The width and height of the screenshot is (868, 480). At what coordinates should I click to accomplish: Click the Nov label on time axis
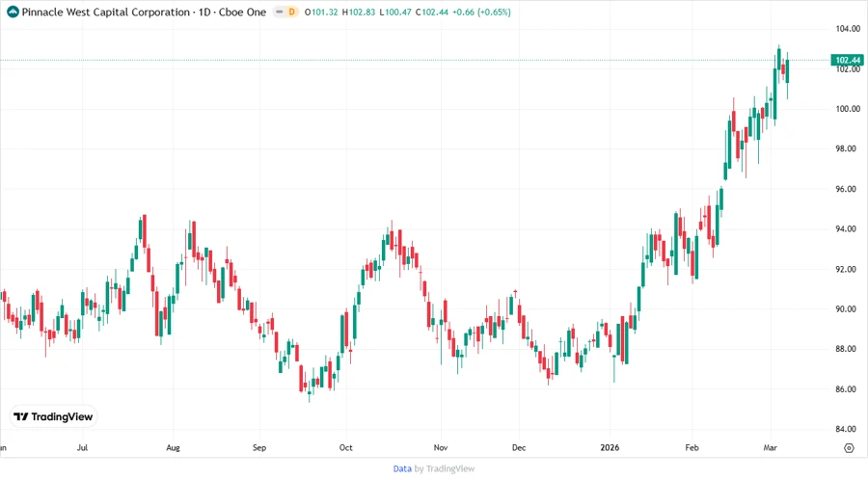click(441, 447)
